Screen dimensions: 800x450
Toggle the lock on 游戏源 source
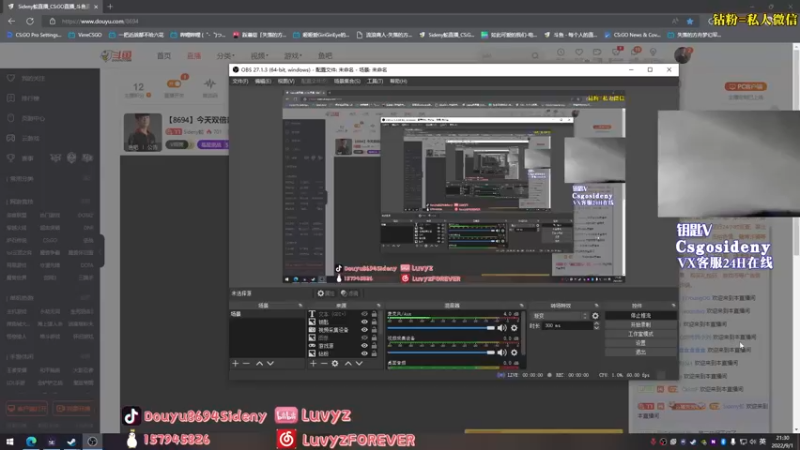pyautogui.click(x=374, y=346)
